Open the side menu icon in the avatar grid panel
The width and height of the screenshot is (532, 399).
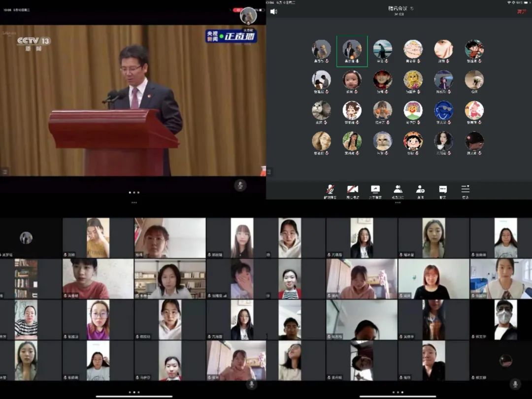(x=269, y=172)
